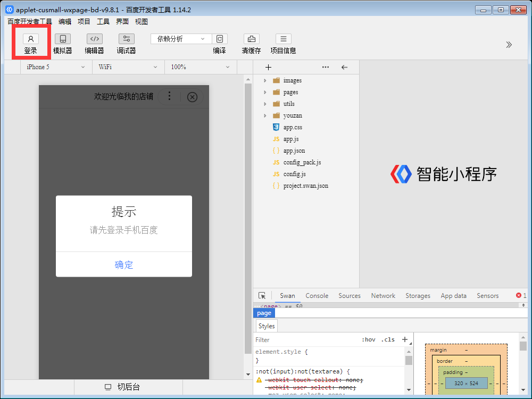
Task: Toggle the 编辑器 editor panel
Action: click(95, 39)
